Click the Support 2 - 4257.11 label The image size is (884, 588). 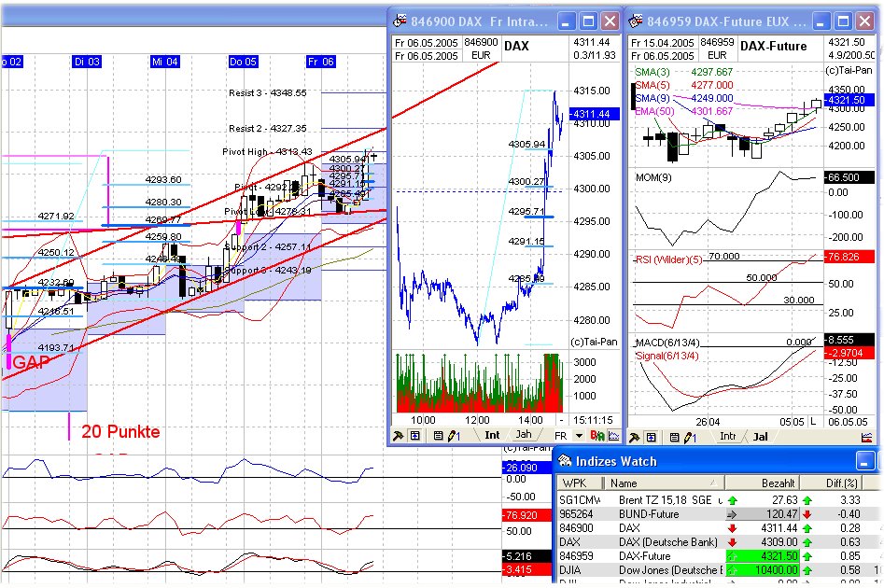click(x=268, y=247)
